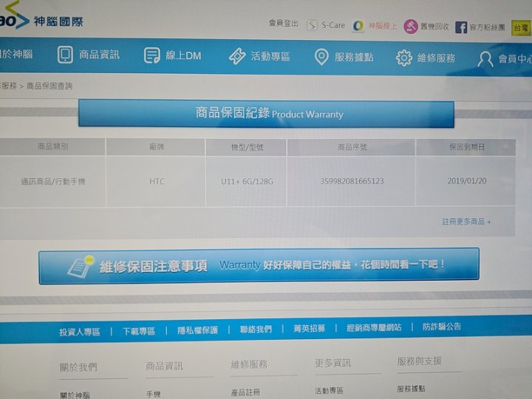Screen dimensions: 532x399
Task: Open the 會員中心 nav menu
Action: 505,59
